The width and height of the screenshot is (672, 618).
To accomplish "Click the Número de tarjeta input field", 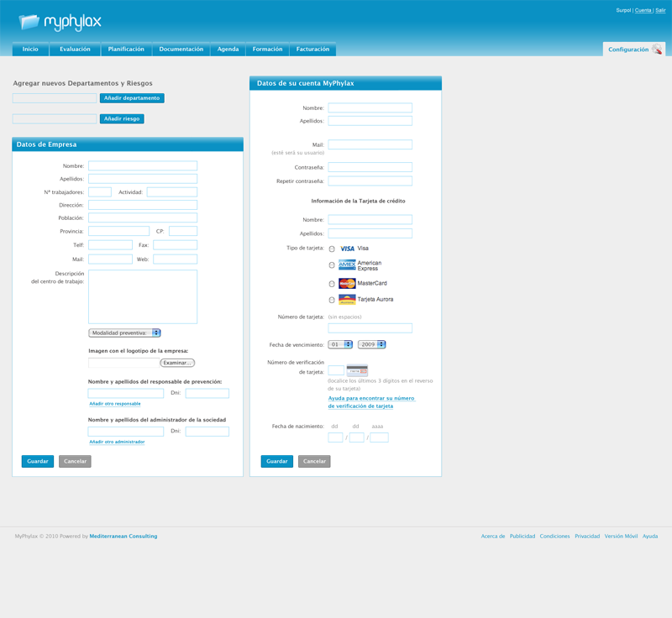I will [370, 328].
